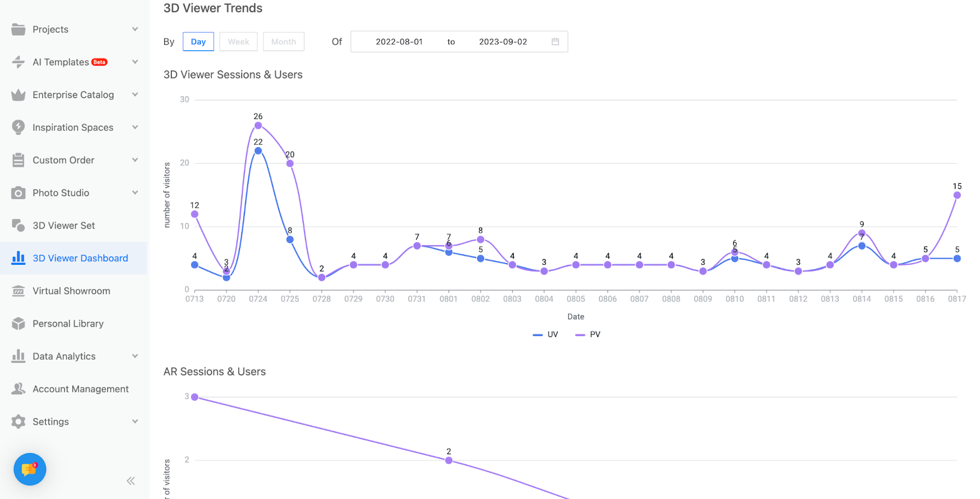
Task: Open 3D Viewer Set menu item
Action: coord(64,226)
